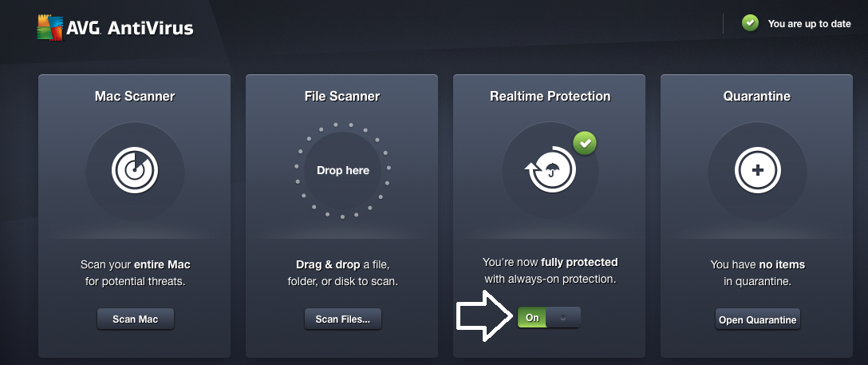Click the Mac Scanner radar icon
This screenshot has width=868, height=365.
135,170
